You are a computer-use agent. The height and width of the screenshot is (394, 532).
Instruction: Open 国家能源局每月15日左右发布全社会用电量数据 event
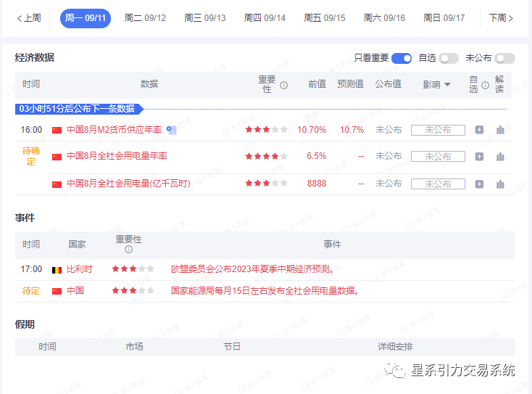point(265,291)
